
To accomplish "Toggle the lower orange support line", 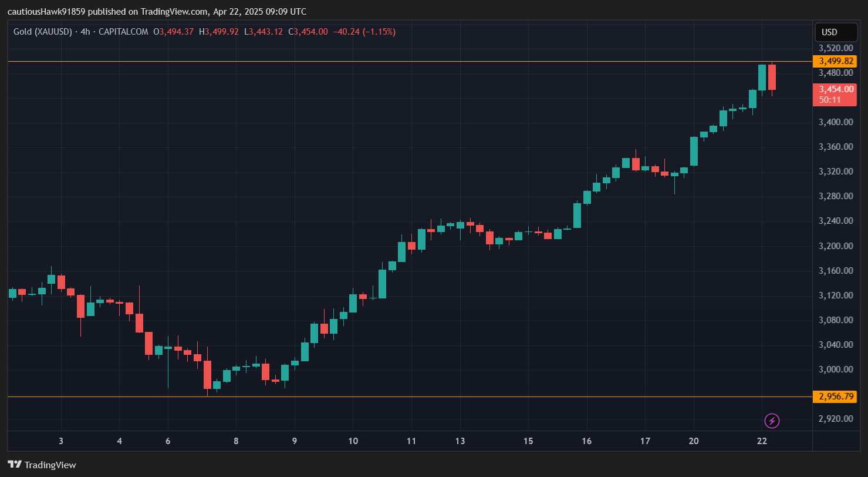I will 411,397.
